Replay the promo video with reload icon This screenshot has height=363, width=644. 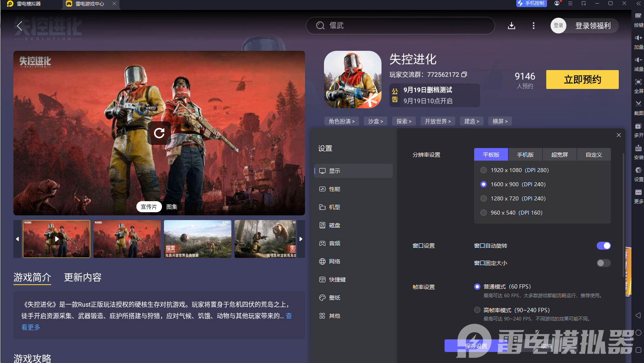pos(159,133)
